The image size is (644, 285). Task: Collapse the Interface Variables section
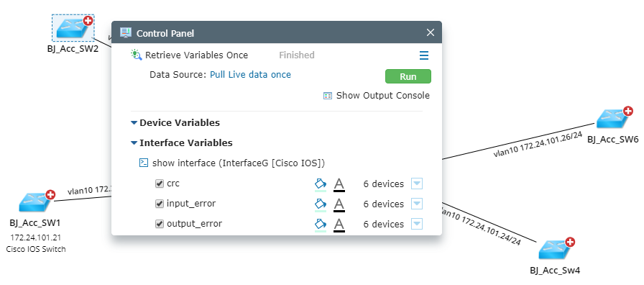pyautogui.click(x=134, y=142)
